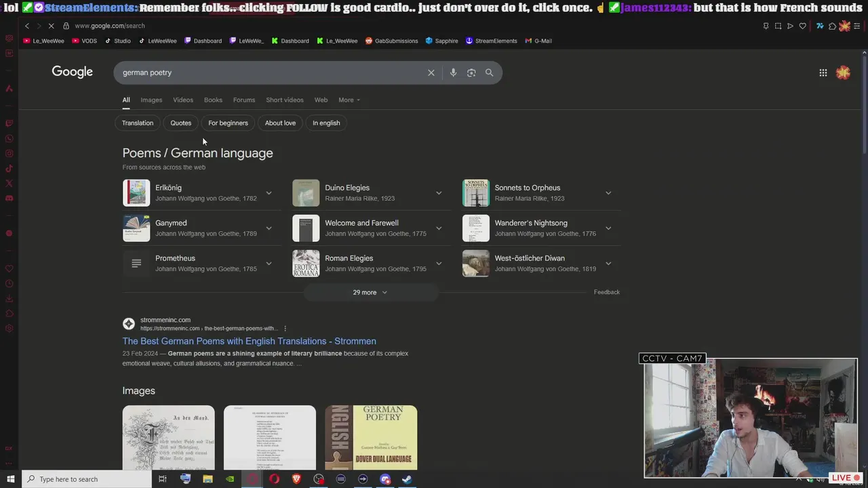Open the red Opera taskbar icon
This screenshot has width=868, height=488.
click(274, 479)
